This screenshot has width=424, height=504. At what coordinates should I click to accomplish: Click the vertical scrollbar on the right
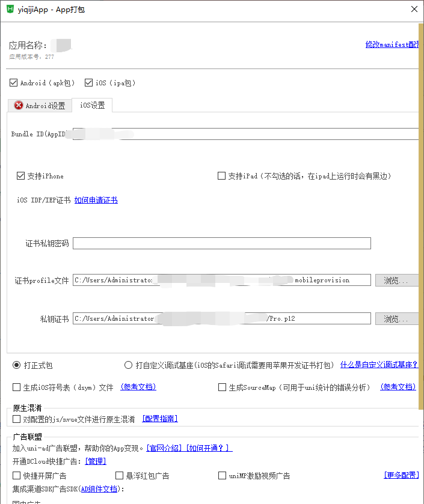click(421, 180)
